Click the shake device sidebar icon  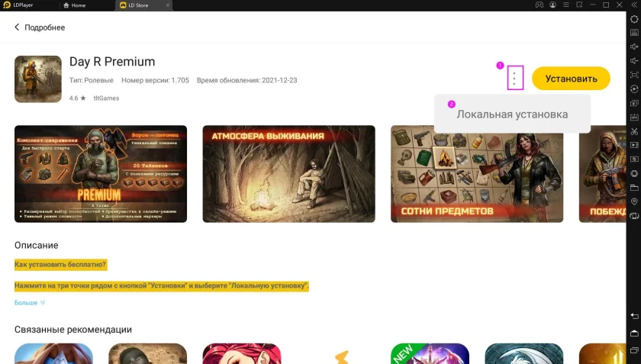point(634,173)
